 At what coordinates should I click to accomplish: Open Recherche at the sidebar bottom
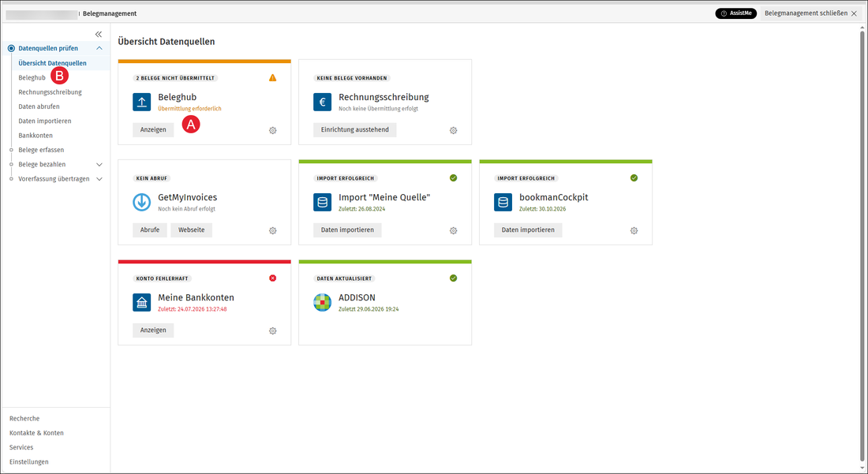click(x=24, y=418)
